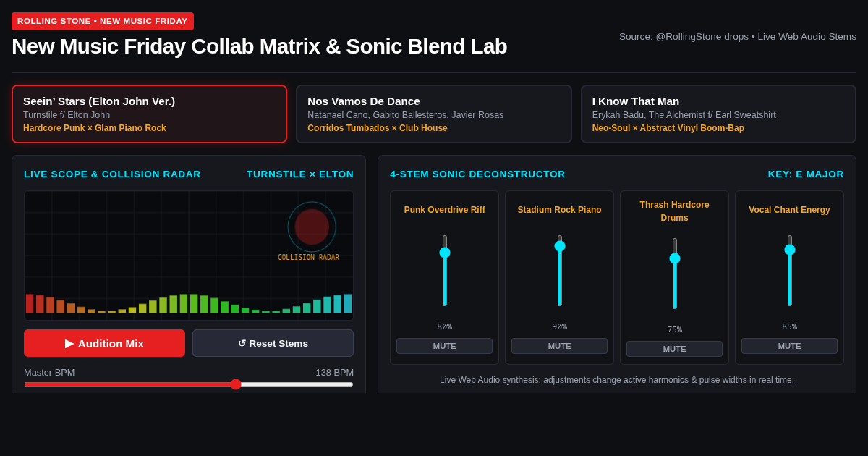Viewport: 868px width, 456px height.
Task: Click the Natanael Cano, Gabito Ballesteros artist line
Action: click(406, 115)
